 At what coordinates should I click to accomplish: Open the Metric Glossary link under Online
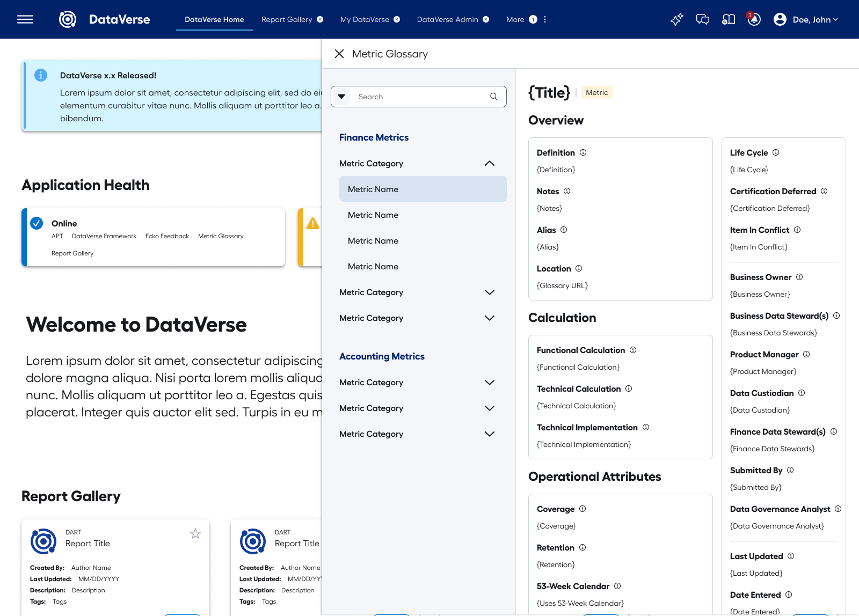pyautogui.click(x=221, y=236)
